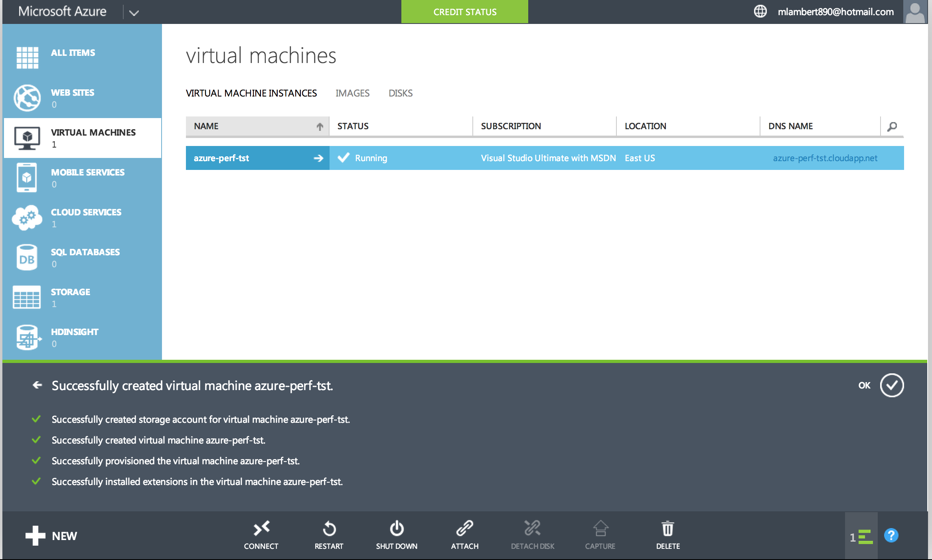
Task: Click the Connect icon in bottom bar
Action: point(261,529)
